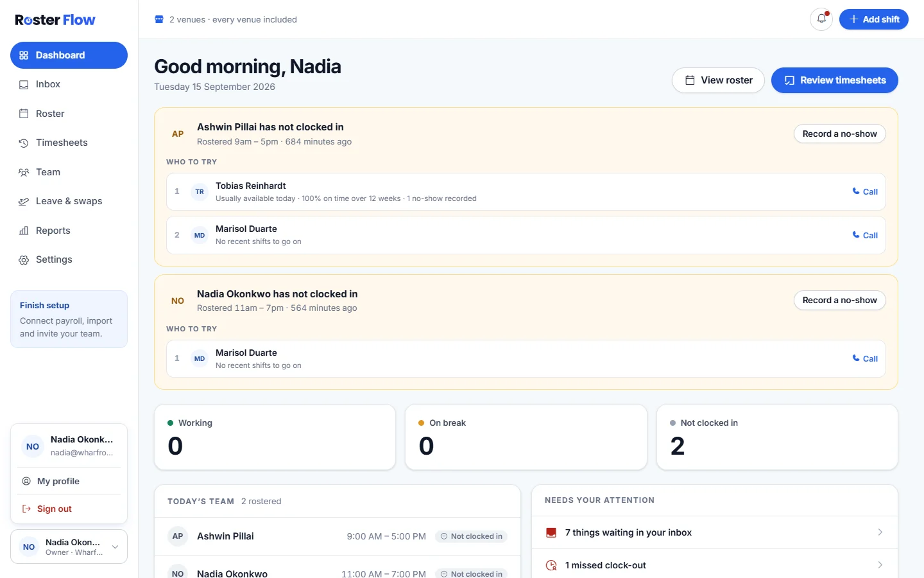
Task: Sign out of the account
Action: tap(69, 509)
